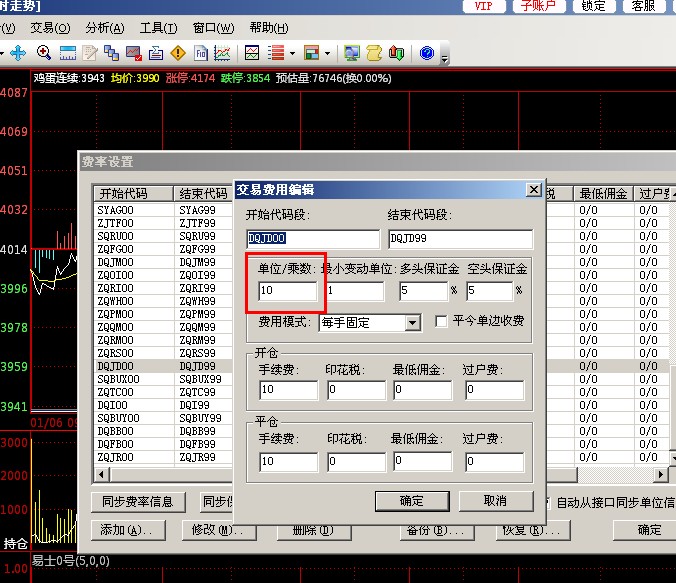Open the 费用模式 dropdown list
Viewport: 676px width, 583px height.
(x=412, y=323)
